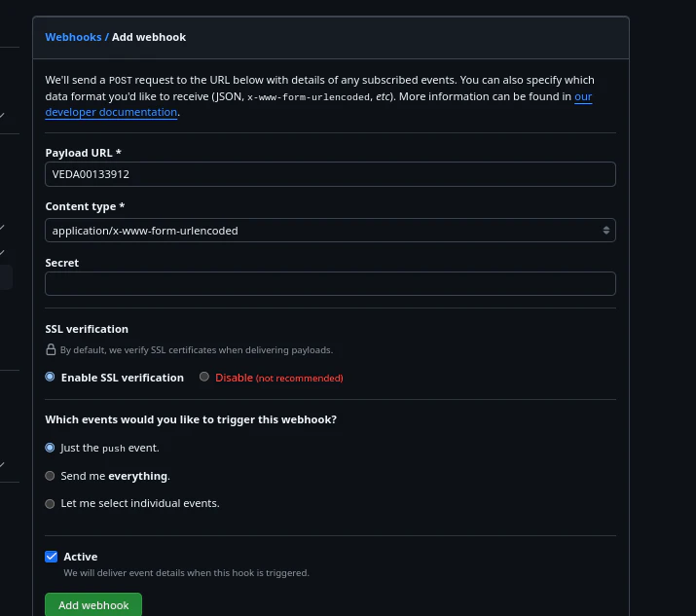Go back via the Webhooks breadcrumb link

coord(73,37)
